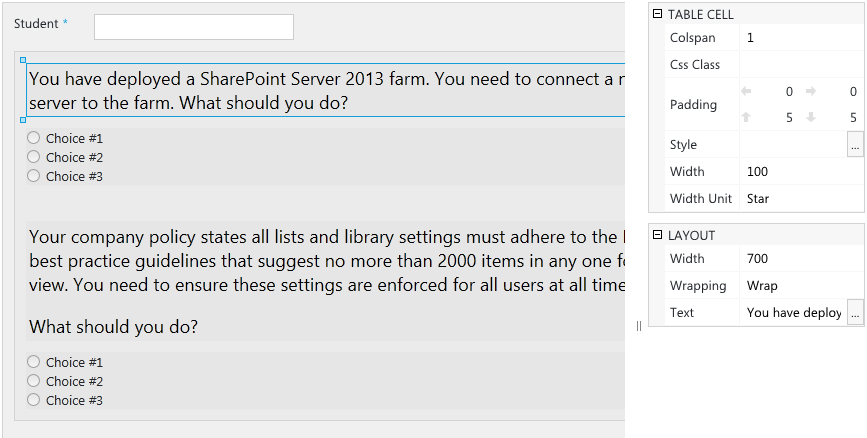The height and width of the screenshot is (438, 867).
Task: Click the right padding arrow icon
Action: coord(811,91)
